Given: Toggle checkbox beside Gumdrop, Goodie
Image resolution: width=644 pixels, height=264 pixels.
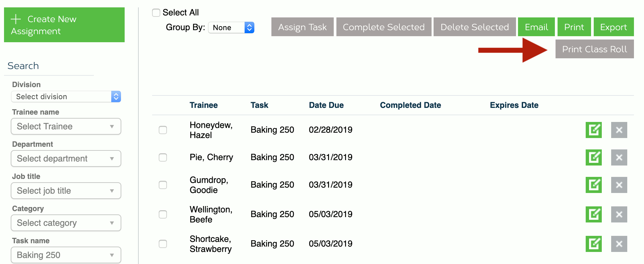Looking at the screenshot, I should coord(163,185).
